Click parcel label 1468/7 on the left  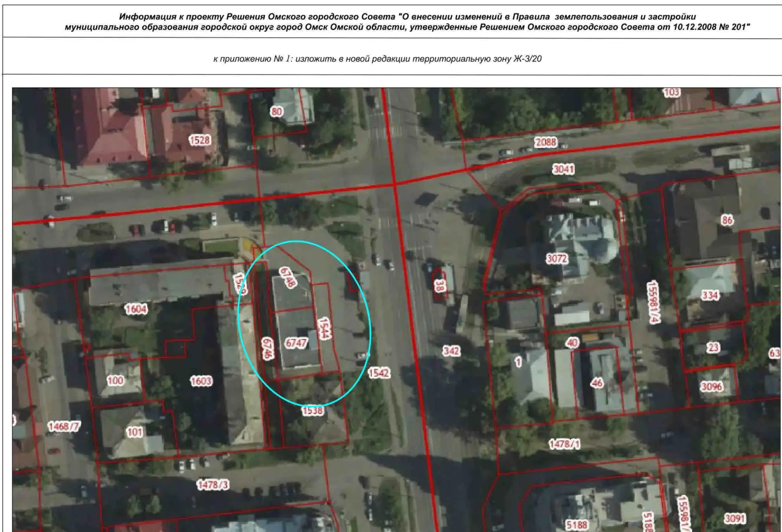(x=64, y=426)
